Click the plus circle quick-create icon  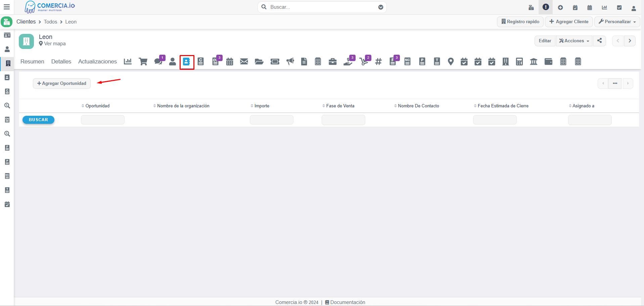tap(560, 7)
